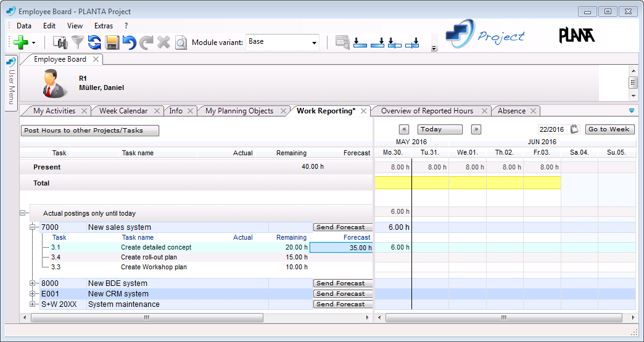Click the toolbar overflow arrow at toolbar end
This screenshot has height=342, width=644.
(434, 49)
